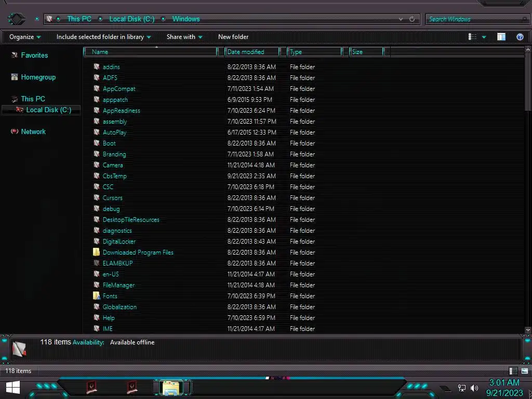Open the network tray icon

click(461, 388)
